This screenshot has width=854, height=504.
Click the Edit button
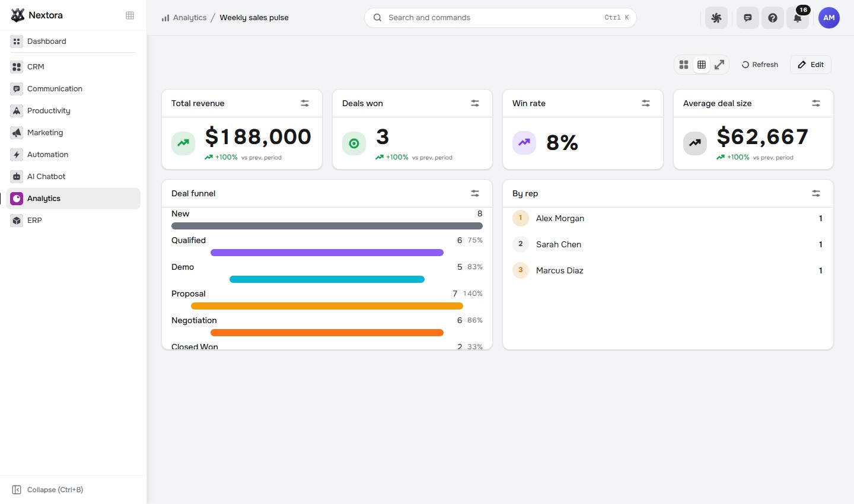(811, 65)
